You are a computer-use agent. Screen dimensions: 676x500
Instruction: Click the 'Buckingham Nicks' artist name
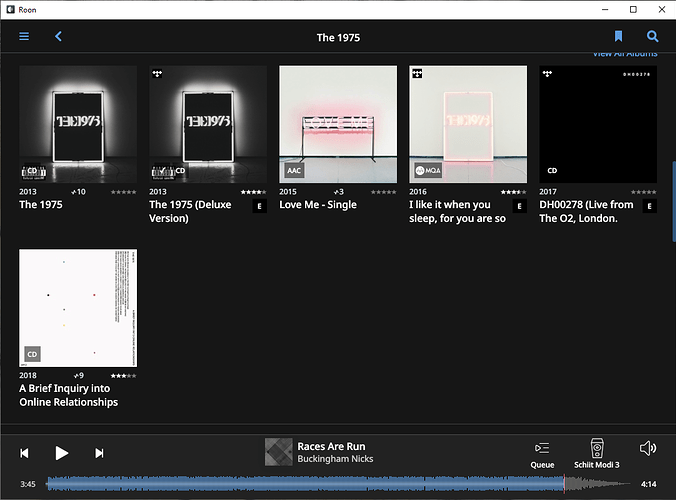[x=335, y=459]
